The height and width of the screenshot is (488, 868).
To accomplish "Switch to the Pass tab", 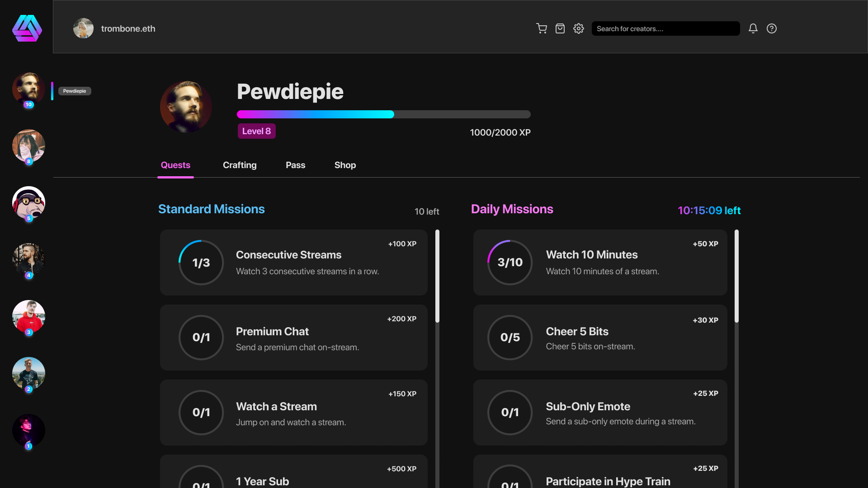I will (295, 165).
